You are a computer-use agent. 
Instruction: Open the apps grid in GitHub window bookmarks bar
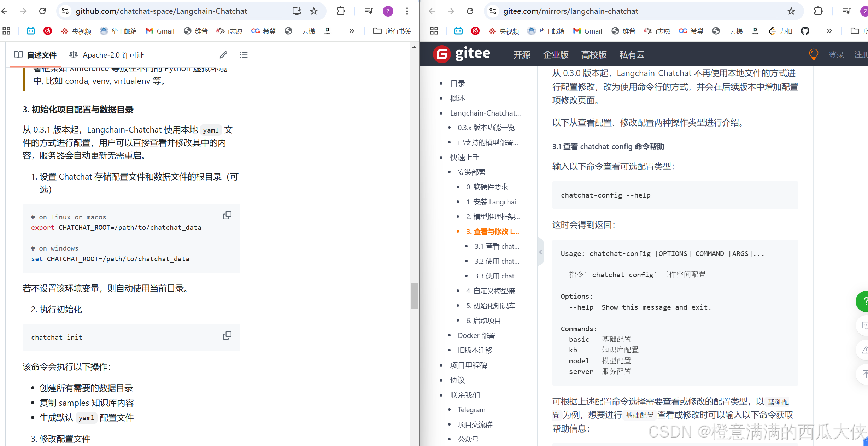tap(6, 31)
